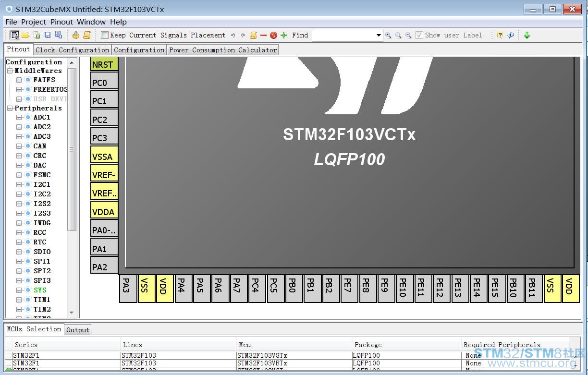Switch to the Configuration tab
The image size is (588, 375).
(139, 50)
